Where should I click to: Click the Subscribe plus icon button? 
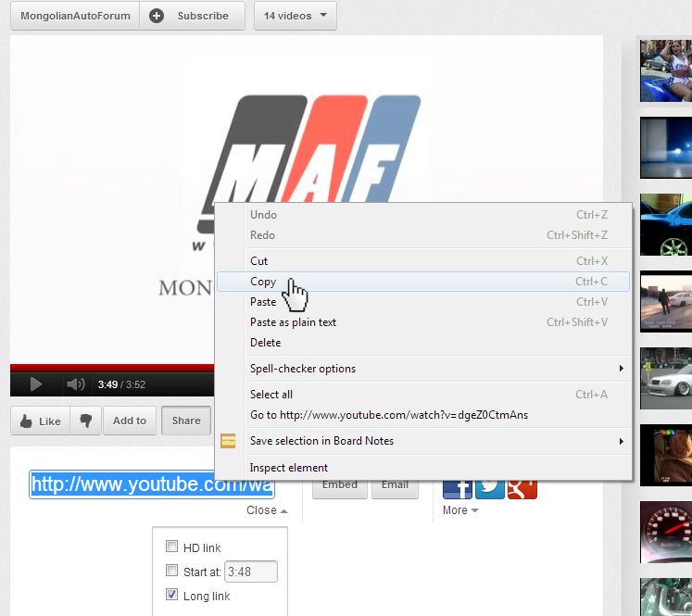(x=157, y=16)
